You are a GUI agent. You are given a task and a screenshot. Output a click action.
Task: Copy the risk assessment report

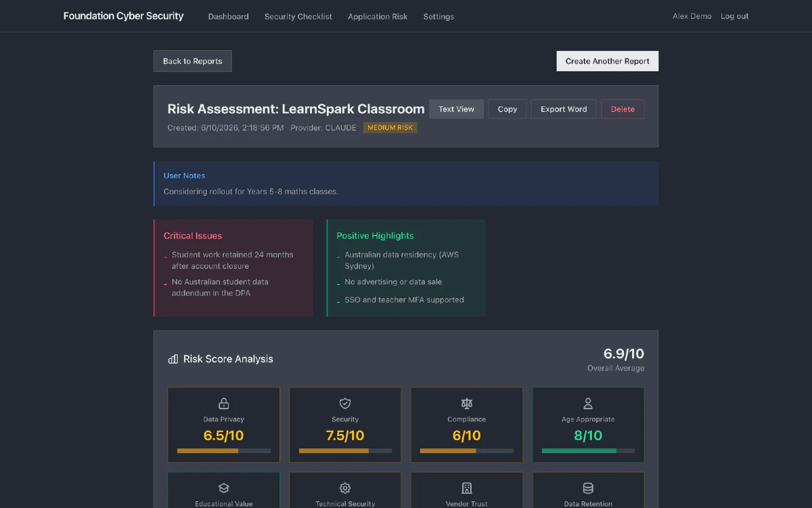507,109
